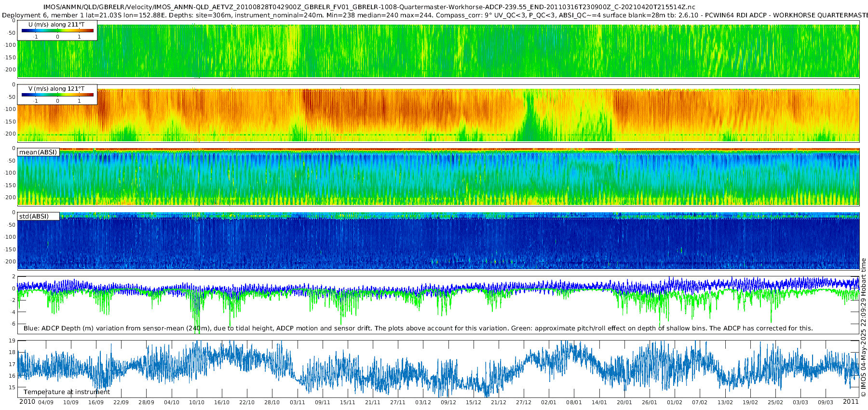Click the 'Deployment 6, member 1' info line
Image resolution: width=868 pixels, height=410 pixels.
tap(434, 15)
